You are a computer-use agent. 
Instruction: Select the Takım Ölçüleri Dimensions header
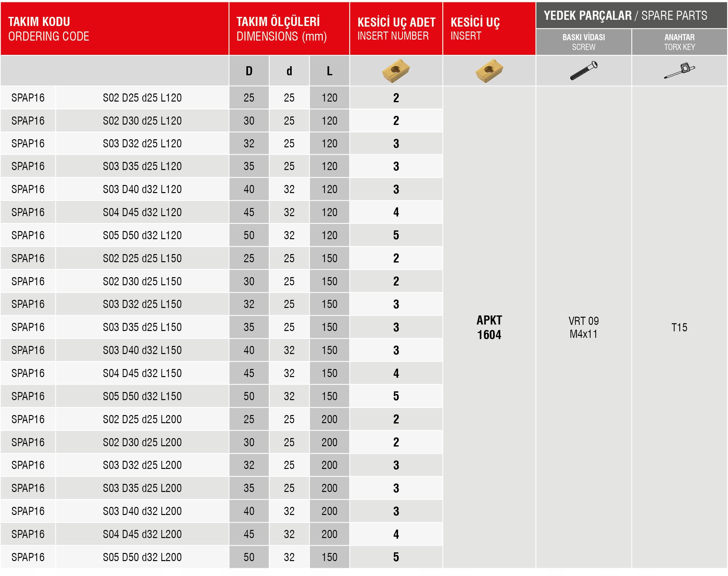pos(281,29)
